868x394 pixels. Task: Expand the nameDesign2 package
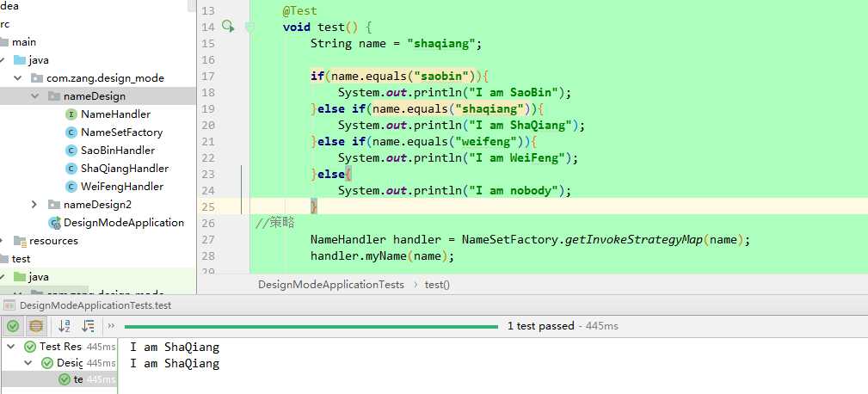[x=35, y=204]
